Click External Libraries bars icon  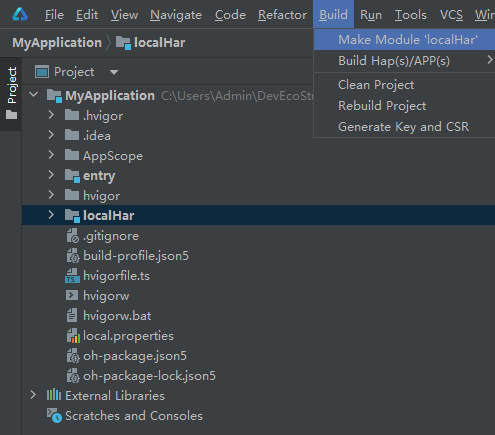(54, 395)
